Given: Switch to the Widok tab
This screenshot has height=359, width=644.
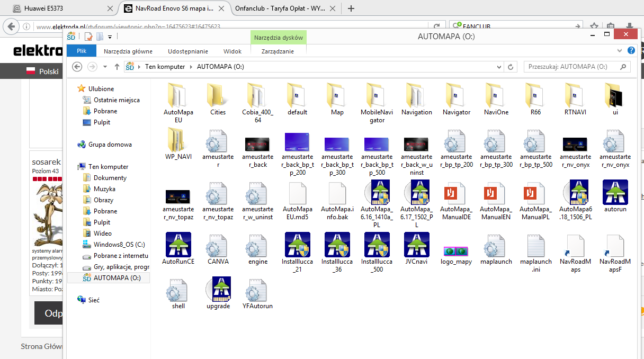Looking at the screenshot, I should click(x=232, y=51).
